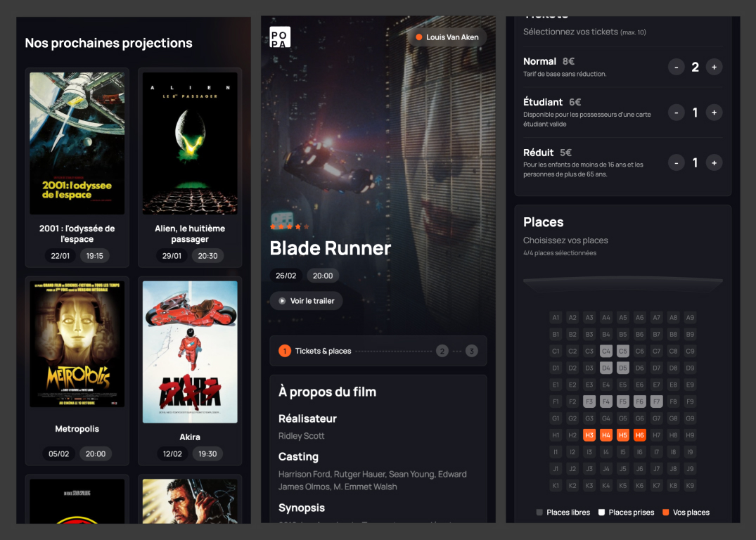The height and width of the screenshot is (540, 756).
Task: Select free seat A1
Action: tap(556, 317)
